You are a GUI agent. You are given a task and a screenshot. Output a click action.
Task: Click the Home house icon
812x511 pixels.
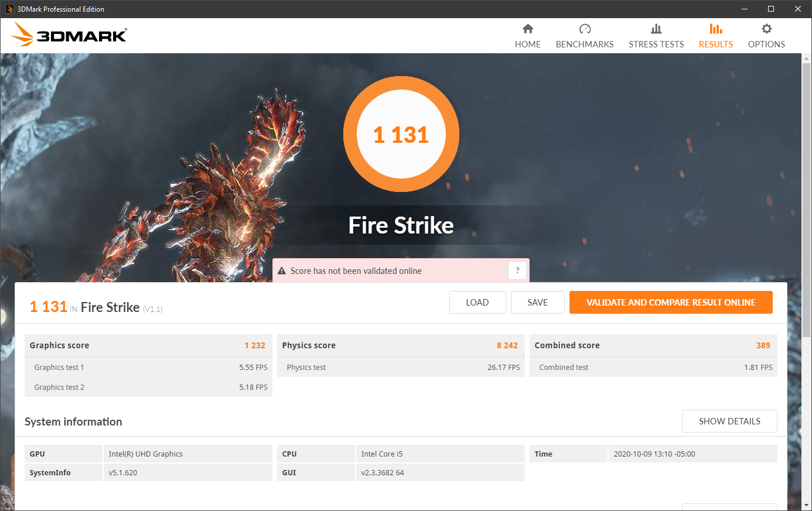point(528,29)
